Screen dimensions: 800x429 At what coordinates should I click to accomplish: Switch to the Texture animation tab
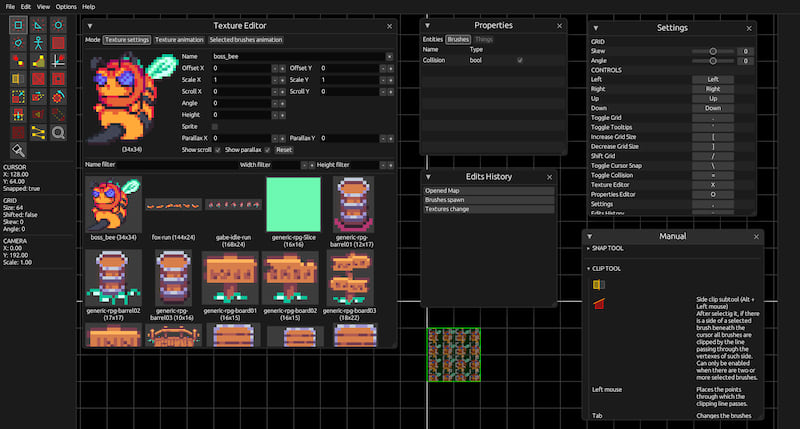click(x=180, y=39)
